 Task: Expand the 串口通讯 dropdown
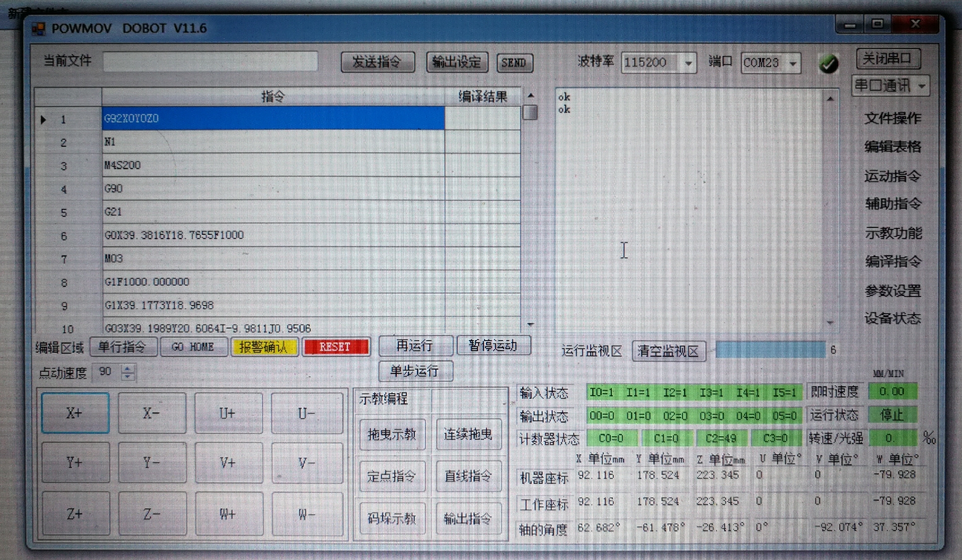(x=922, y=86)
